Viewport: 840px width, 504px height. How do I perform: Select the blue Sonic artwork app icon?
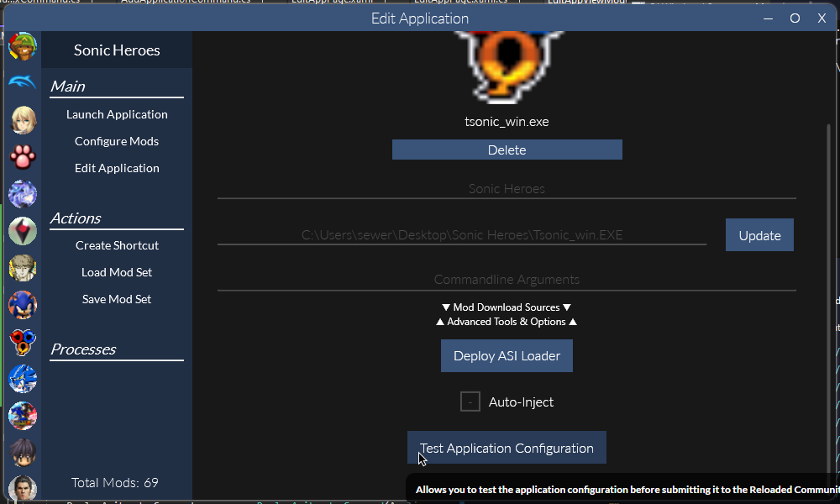click(23, 379)
